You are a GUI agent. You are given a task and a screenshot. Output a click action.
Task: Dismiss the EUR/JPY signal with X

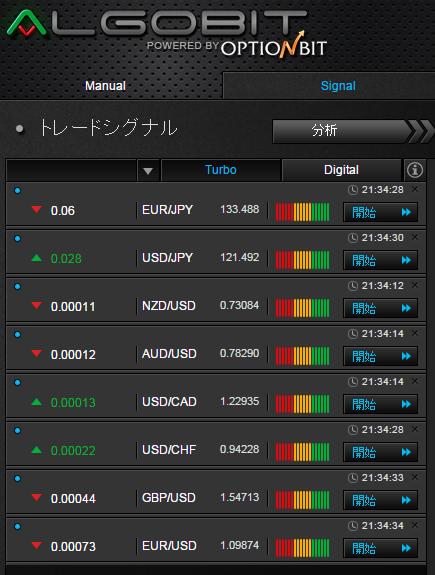tap(415, 189)
